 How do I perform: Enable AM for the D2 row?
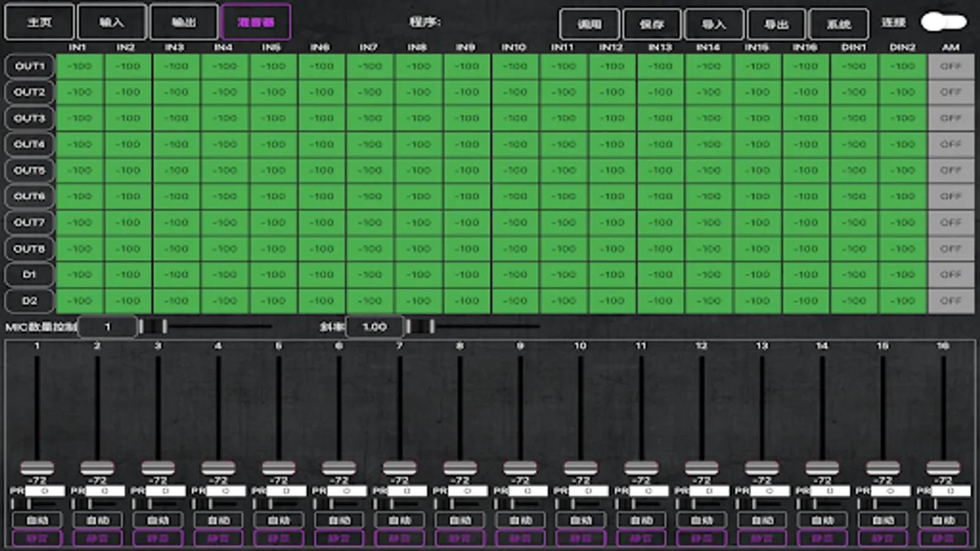coord(951,301)
